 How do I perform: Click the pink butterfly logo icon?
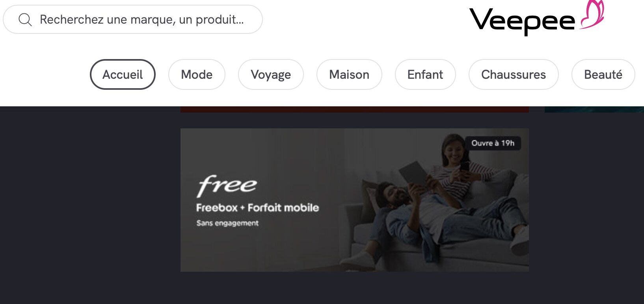pyautogui.click(x=592, y=15)
